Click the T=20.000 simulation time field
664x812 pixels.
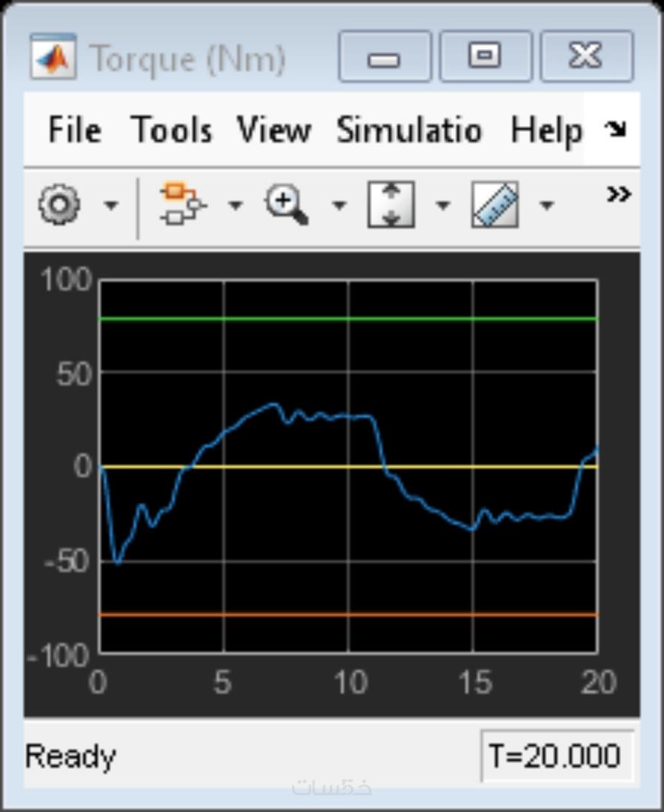pos(557,756)
